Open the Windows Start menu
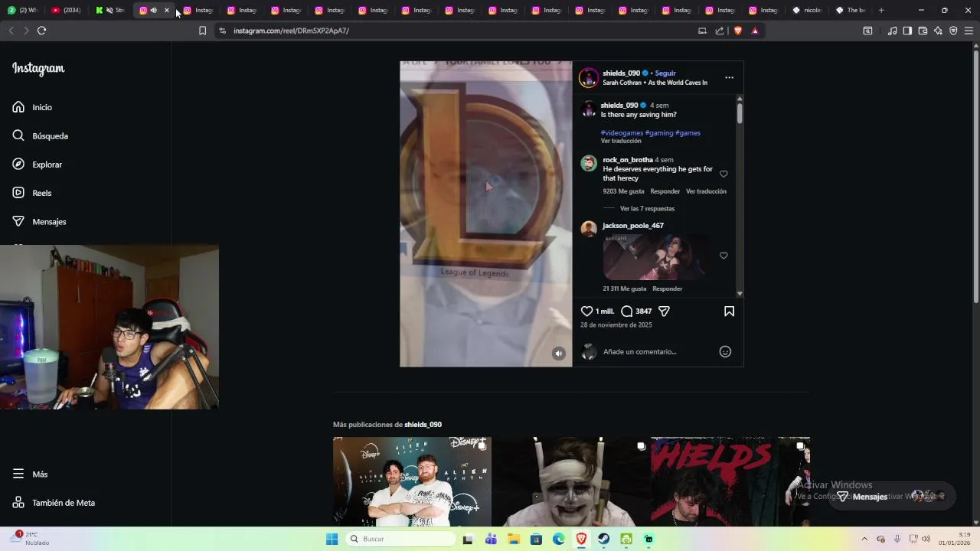This screenshot has height=551, width=980. (332, 539)
